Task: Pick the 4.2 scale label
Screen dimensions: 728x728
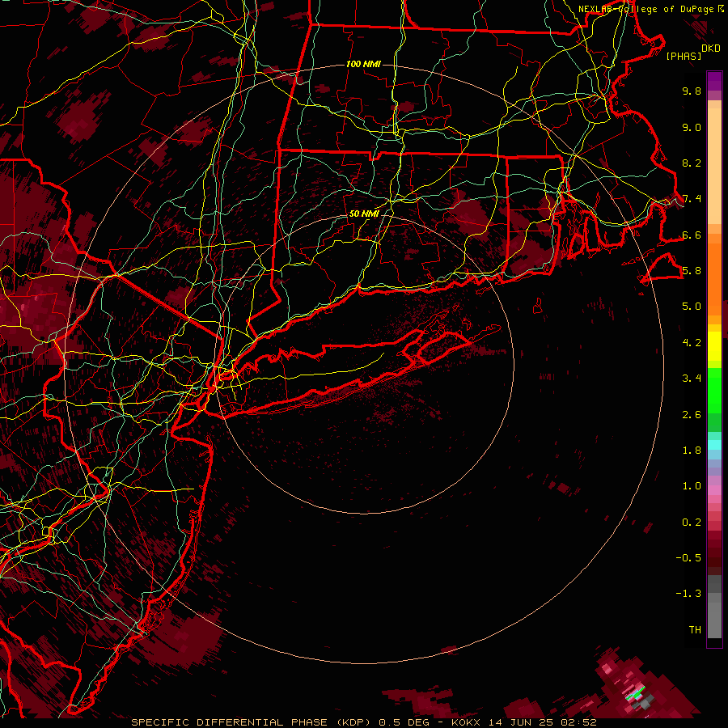Action: point(692,343)
